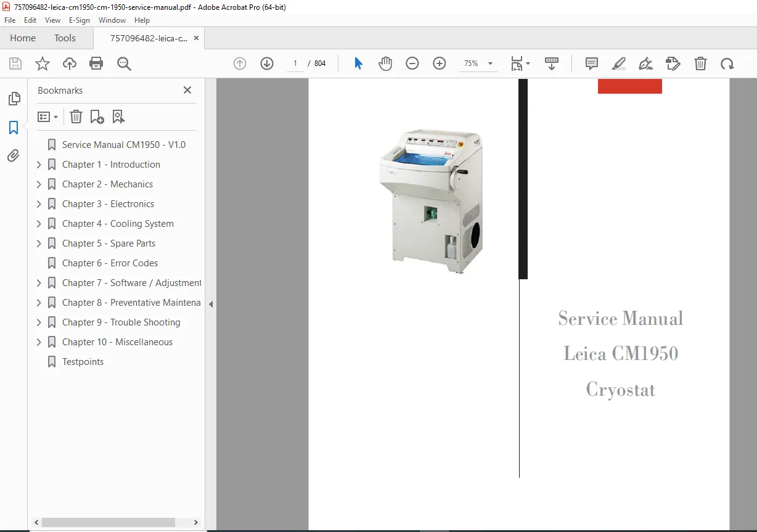The width and height of the screenshot is (757, 532).
Task: Expand Chapter 5 - Spare Parts bookmark
Action: (39, 243)
